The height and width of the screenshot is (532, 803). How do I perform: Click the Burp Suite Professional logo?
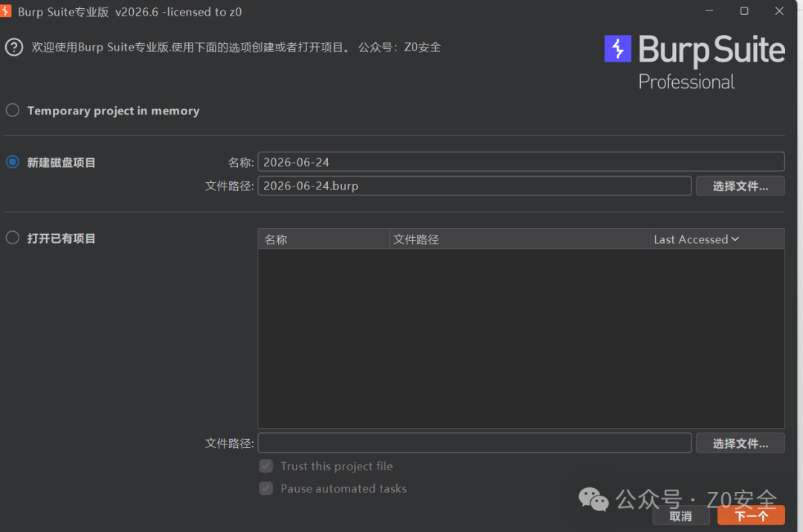click(694, 62)
